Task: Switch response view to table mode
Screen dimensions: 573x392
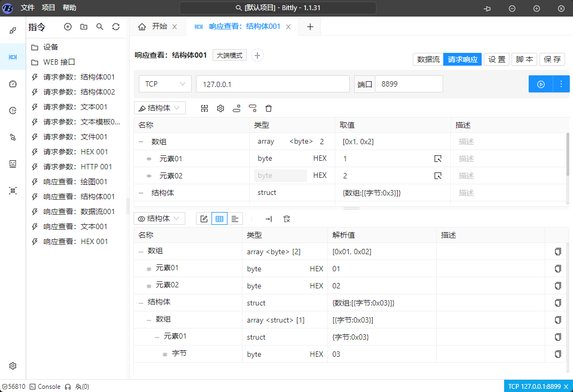Action: (x=219, y=218)
